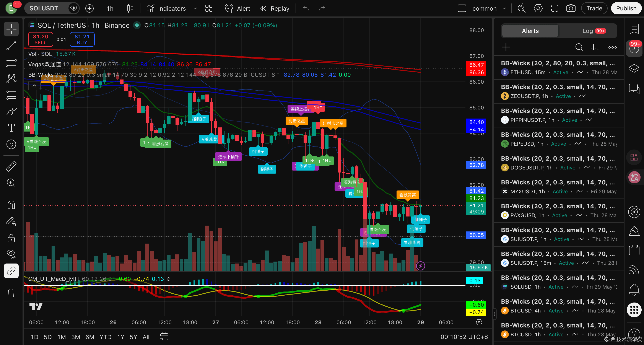Add new alert with plus icon
Viewport: 644px width, 345px height.
(506, 47)
